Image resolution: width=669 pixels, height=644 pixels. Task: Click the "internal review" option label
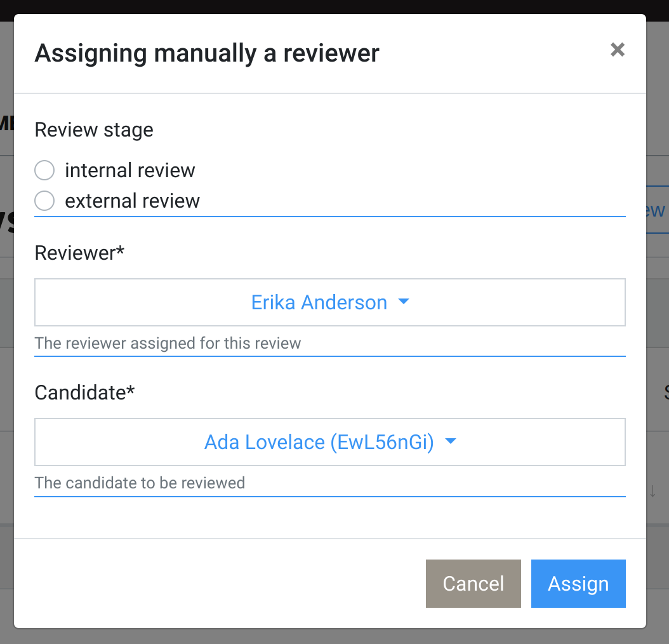tap(129, 171)
